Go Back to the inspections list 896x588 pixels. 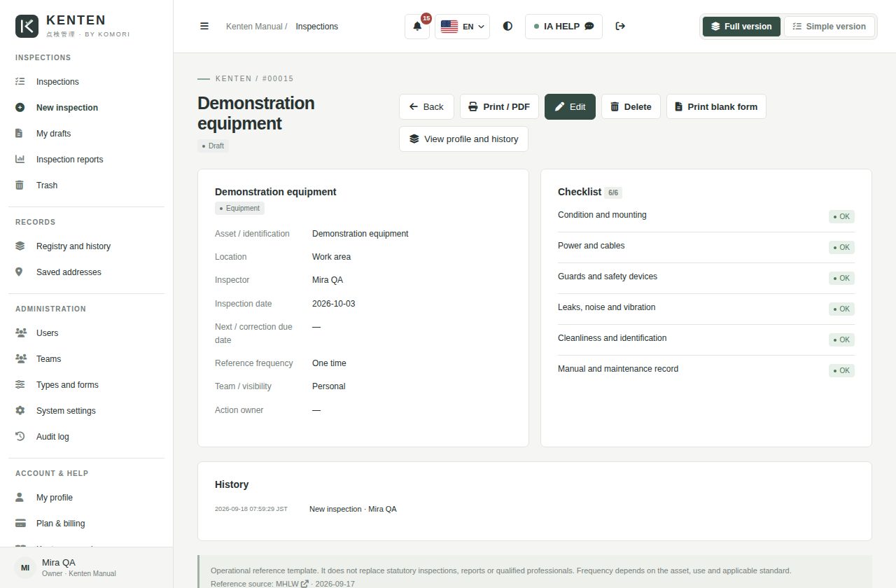[426, 107]
